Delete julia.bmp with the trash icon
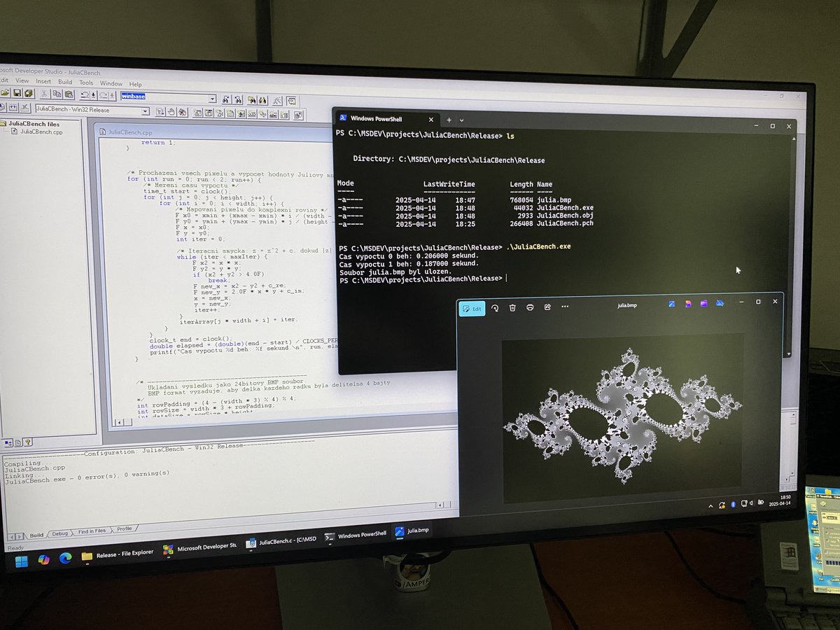The image size is (840, 630). point(512,308)
